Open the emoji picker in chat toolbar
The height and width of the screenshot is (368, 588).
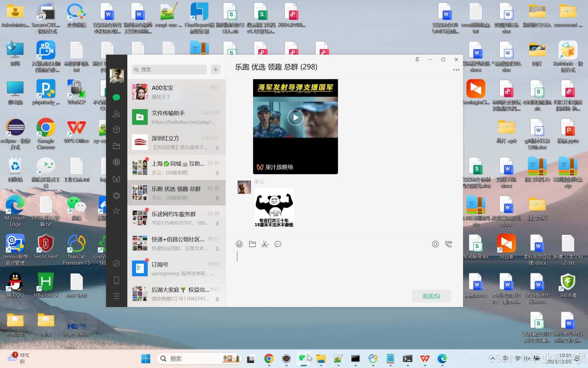pyautogui.click(x=239, y=244)
